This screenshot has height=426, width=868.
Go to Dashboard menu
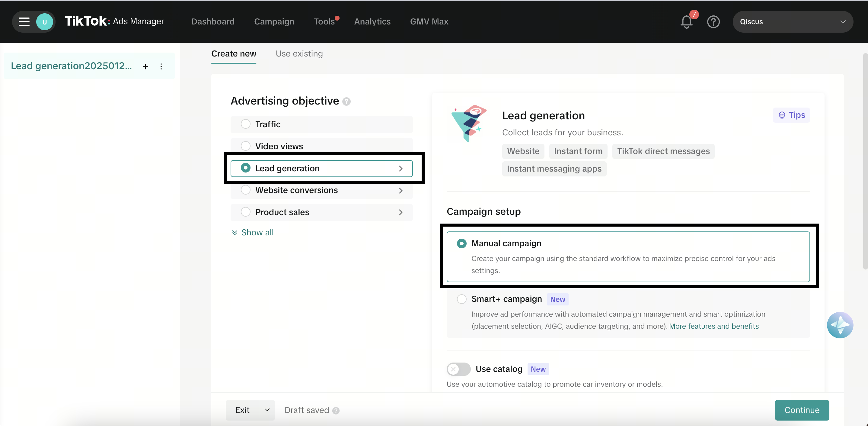(x=212, y=21)
